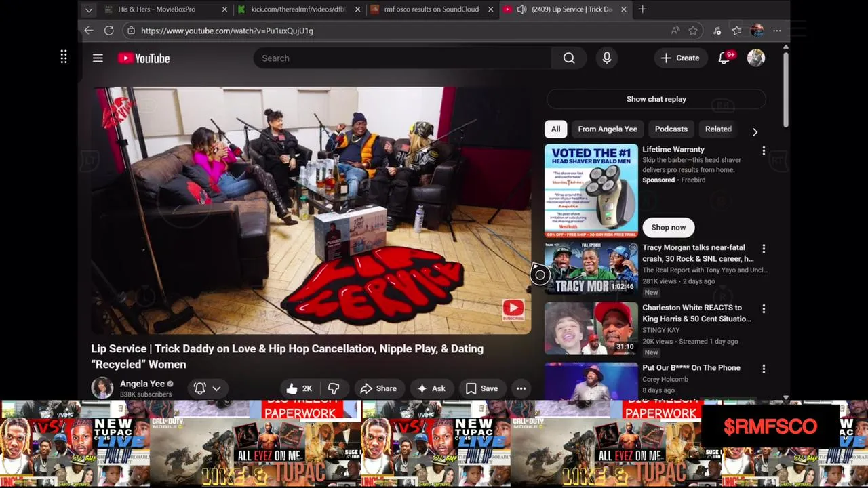Open Put Our B**** On The Phone thumbnail
This screenshot has height=488, width=868.
[x=591, y=380]
